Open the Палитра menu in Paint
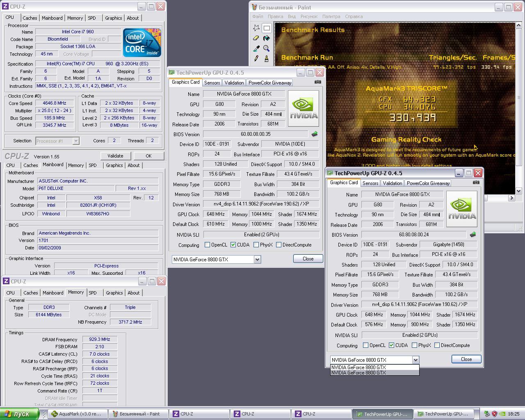The image size is (525, 420). pyautogui.click(x=331, y=16)
